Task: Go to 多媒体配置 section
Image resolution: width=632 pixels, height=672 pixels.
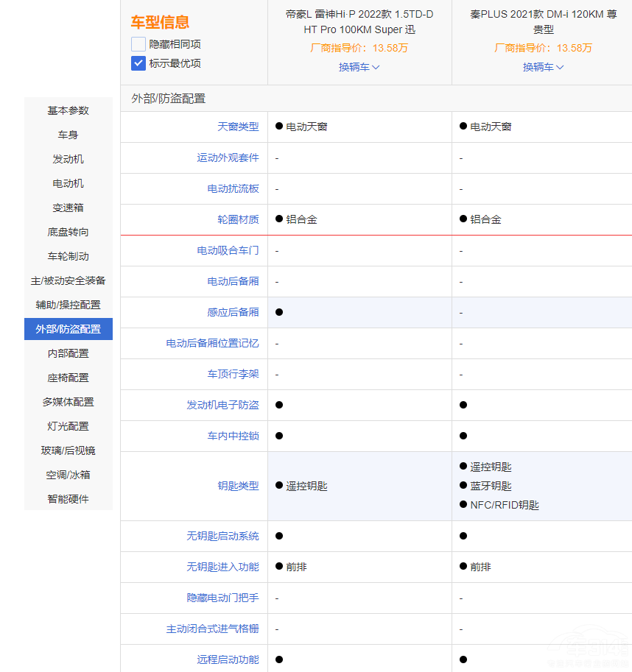Action: 69,402
